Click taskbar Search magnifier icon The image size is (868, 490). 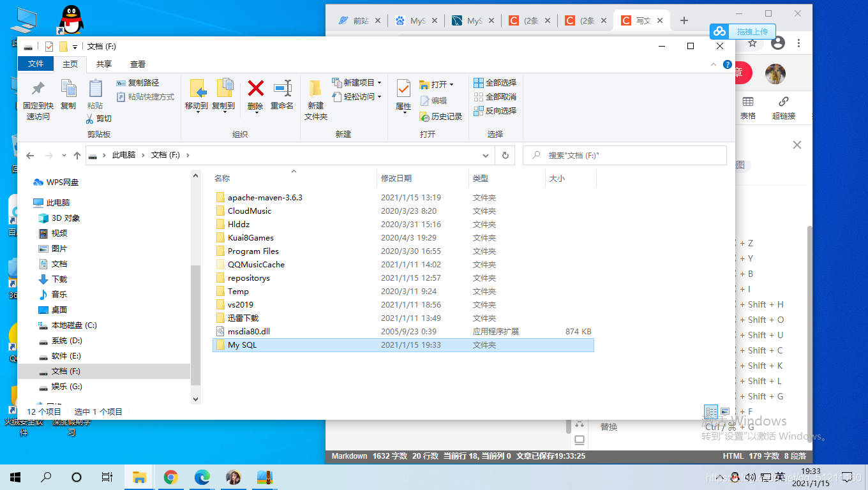click(x=46, y=477)
